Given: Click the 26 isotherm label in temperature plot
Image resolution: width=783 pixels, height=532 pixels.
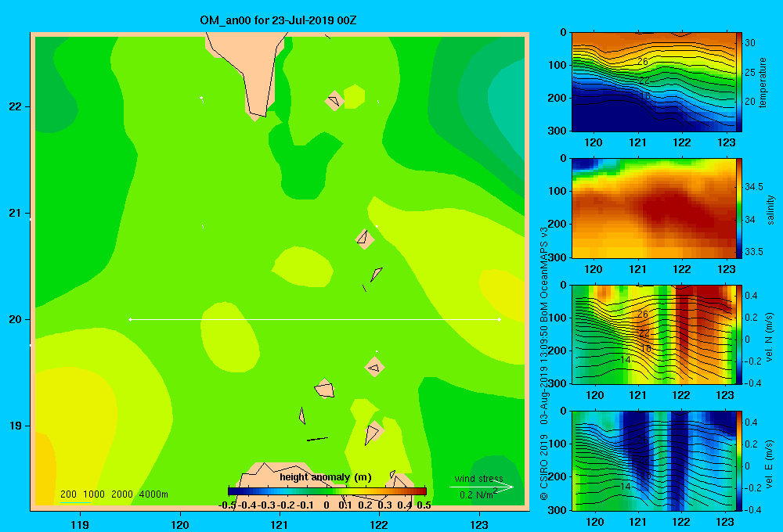Looking at the screenshot, I should click(x=643, y=61).
